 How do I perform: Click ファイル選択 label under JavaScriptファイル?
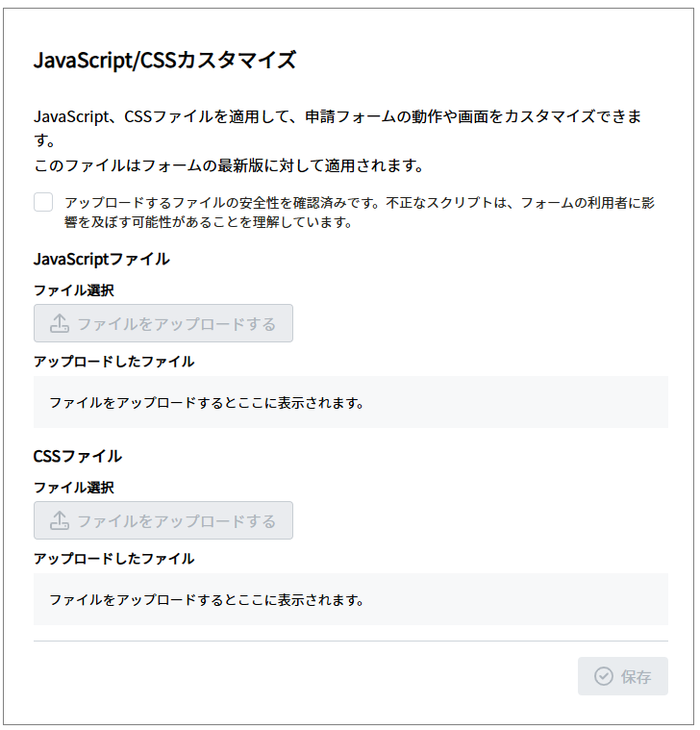[x=74, y=290]
